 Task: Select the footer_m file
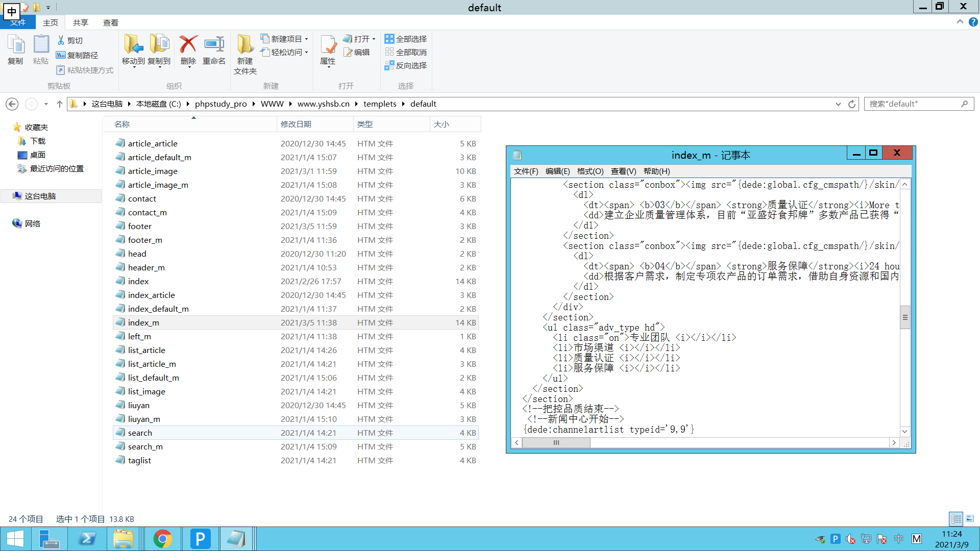point(296,240)
